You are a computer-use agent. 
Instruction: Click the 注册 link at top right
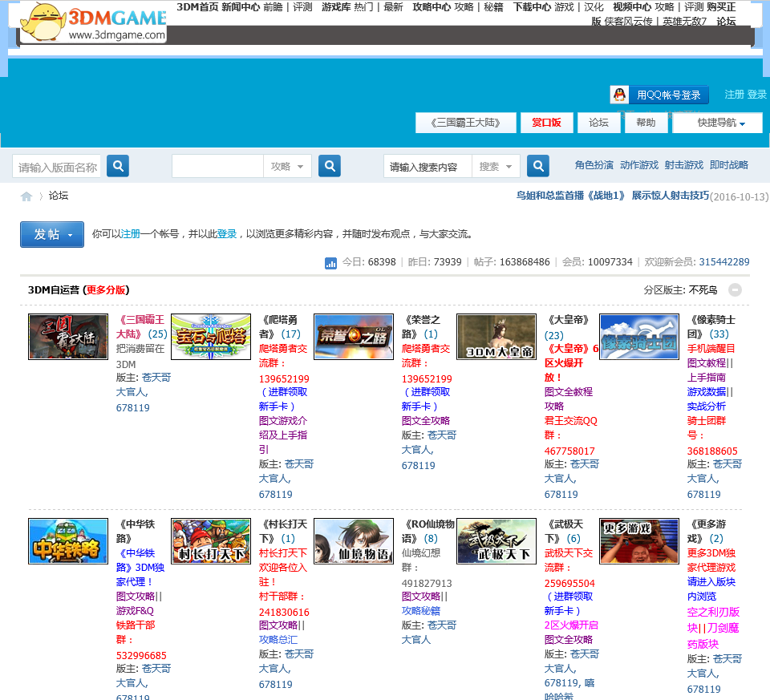(x=734, y=95)
